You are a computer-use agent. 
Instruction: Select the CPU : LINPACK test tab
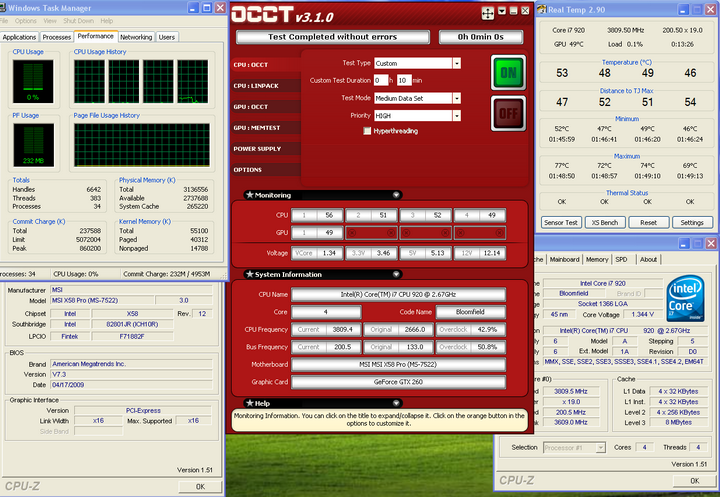[266, 86]
